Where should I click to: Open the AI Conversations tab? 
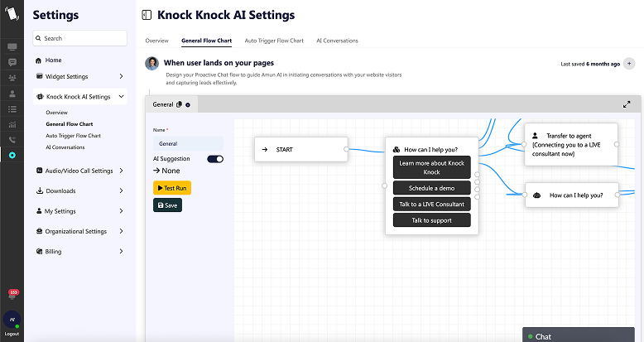[x=337, y=41]
